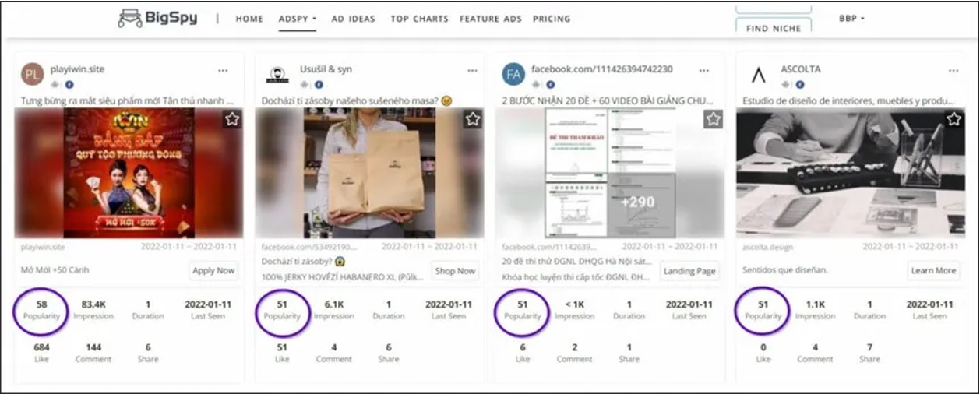The width and height of the screenshot is (980, 394).
Task: Go to AD IDEAS page
Action: [353, 19]
